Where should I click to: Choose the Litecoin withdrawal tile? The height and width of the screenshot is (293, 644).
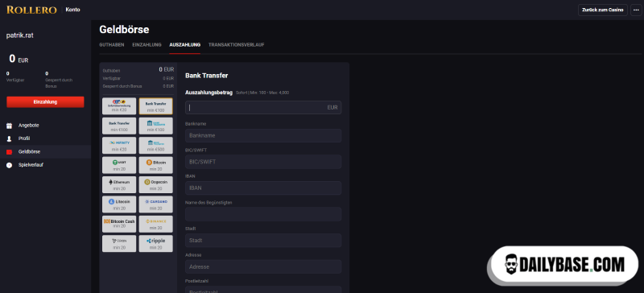[x=119, y=204]
